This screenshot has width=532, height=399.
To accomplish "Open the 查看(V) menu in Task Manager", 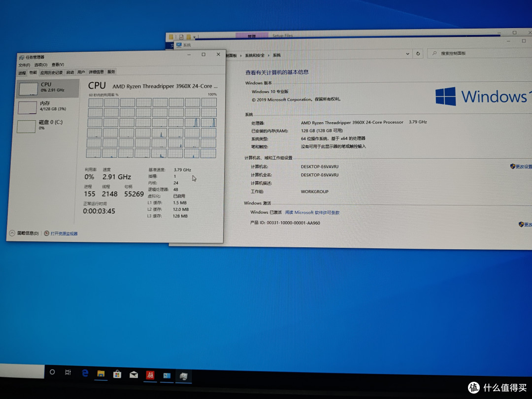I will point(58,65).
